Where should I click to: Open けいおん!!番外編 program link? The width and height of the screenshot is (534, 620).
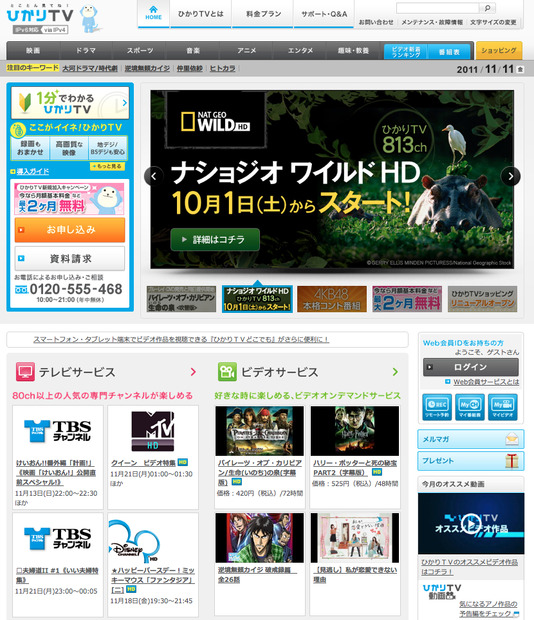tap(56, 473)
